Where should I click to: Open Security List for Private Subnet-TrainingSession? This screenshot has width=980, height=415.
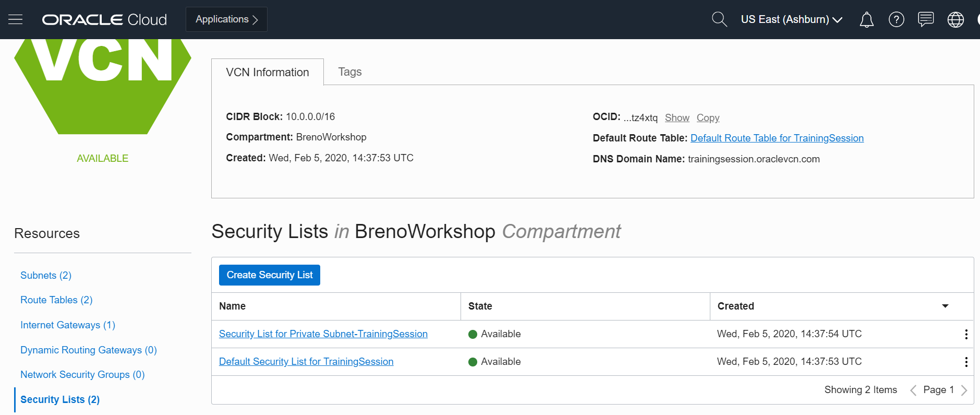(323, 334)
